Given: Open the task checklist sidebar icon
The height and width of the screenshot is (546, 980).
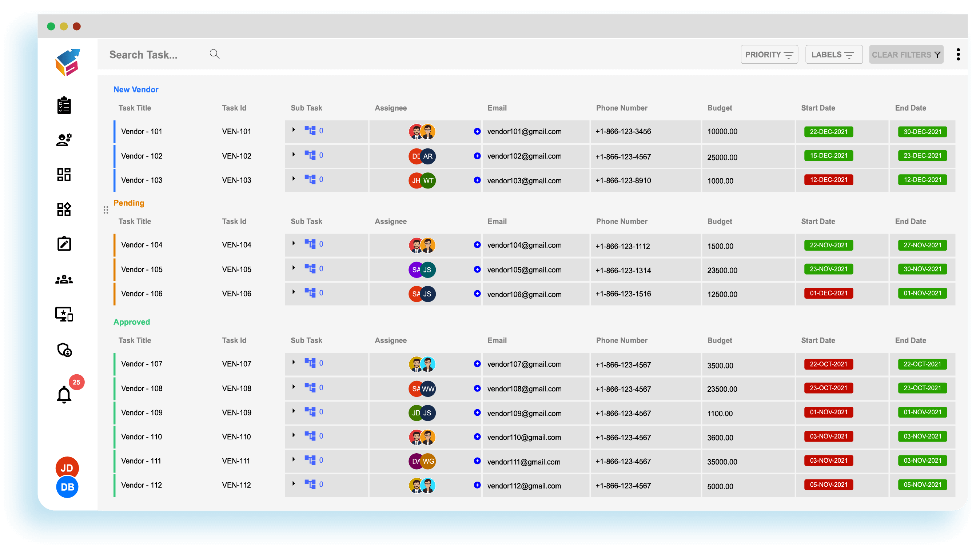Looking at the screenshot, I should pyautogui.click(x=64, y=105).
